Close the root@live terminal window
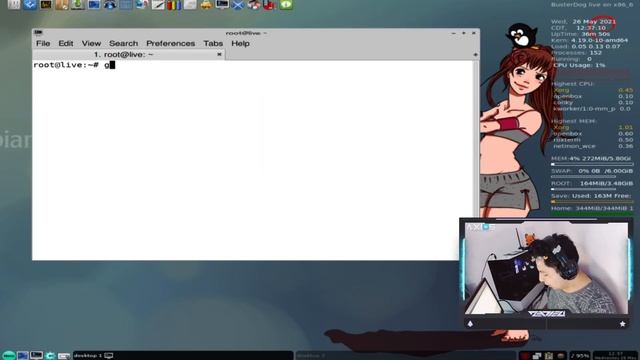Screen dimensions: 640x360 point(474,33)
